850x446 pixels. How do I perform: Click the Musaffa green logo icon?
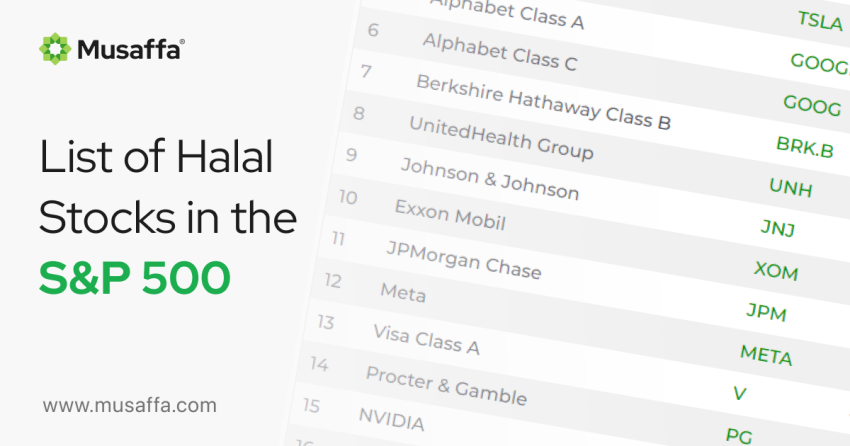coord(54,46)
